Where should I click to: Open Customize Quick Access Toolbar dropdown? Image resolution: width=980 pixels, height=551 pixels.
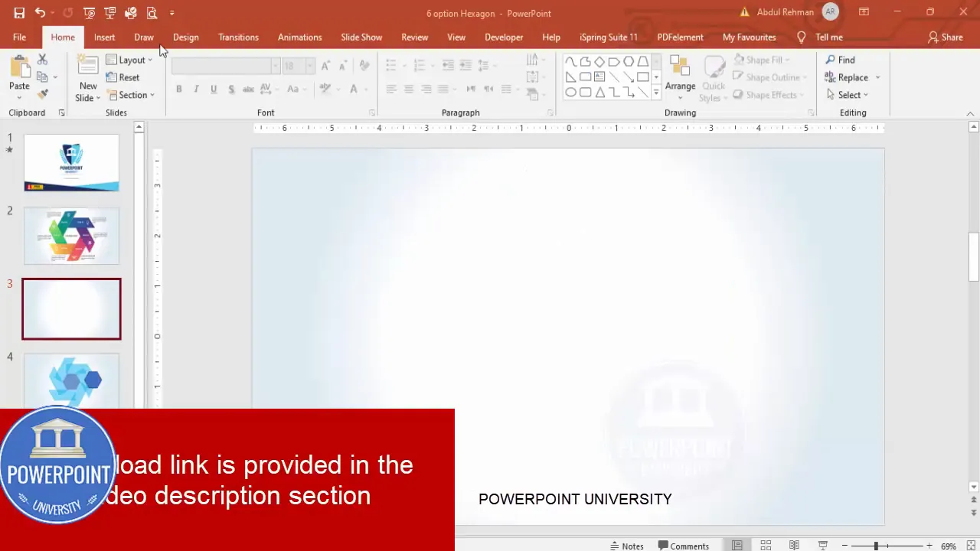coord(171,13)
